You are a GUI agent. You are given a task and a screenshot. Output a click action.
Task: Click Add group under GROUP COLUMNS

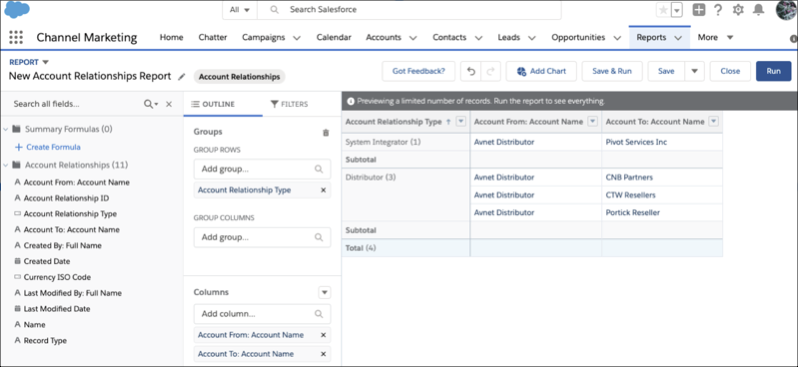(x=262, y=237)
